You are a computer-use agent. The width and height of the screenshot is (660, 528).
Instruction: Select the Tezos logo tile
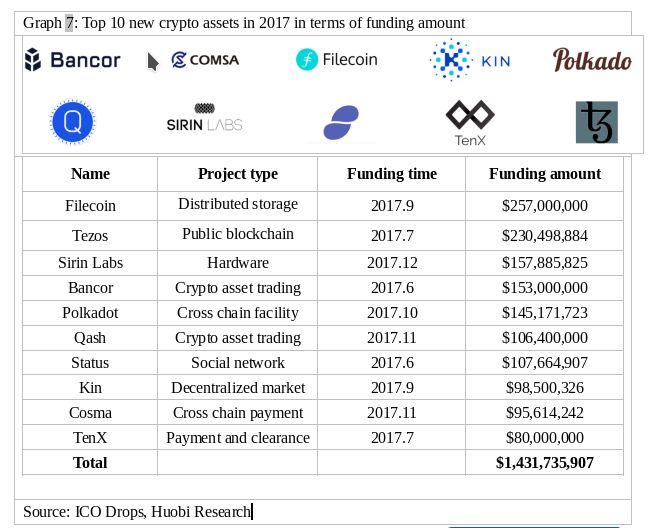coord(597,122)
